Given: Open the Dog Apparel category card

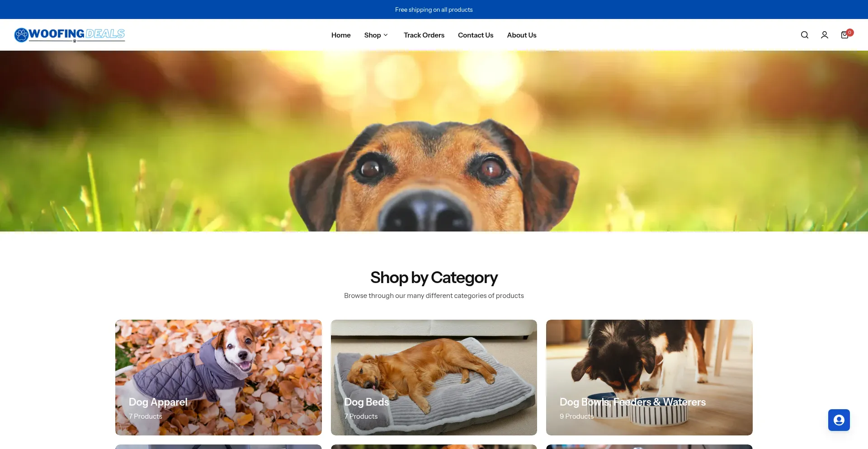Looking at the screenshot, I should [x=218, y=378].
